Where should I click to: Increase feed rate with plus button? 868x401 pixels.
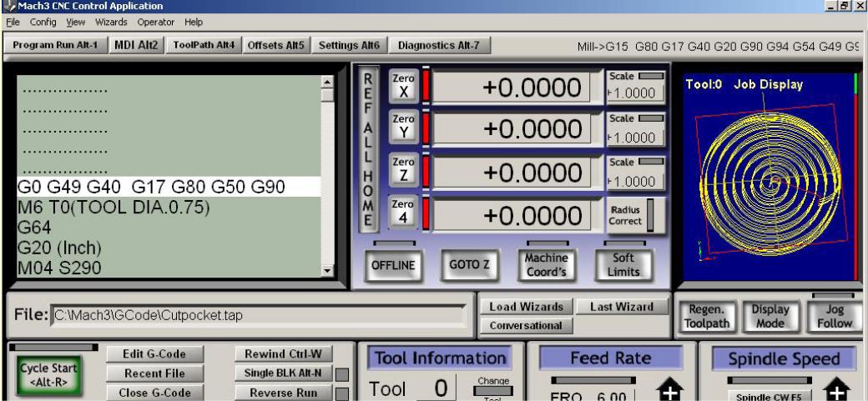(671, 388)
